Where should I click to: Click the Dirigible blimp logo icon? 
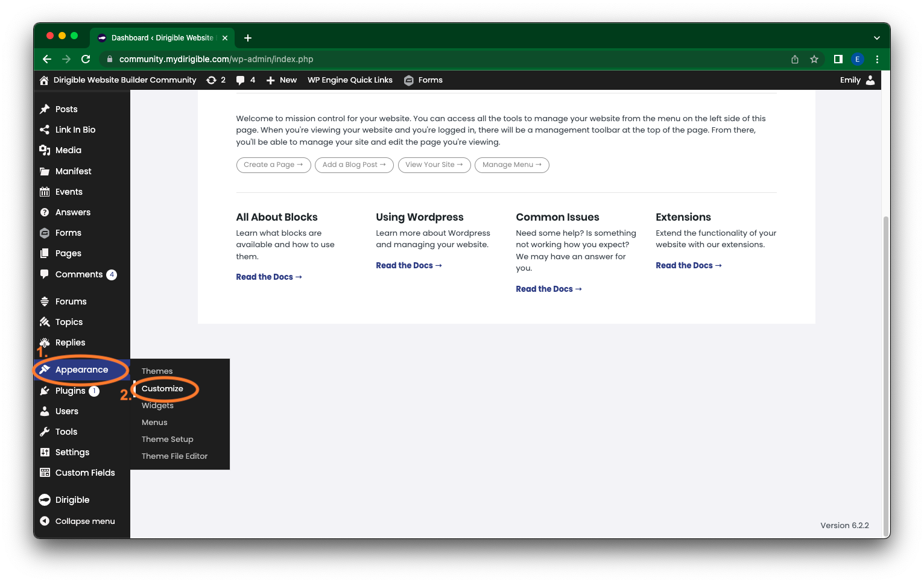[45, 500]
